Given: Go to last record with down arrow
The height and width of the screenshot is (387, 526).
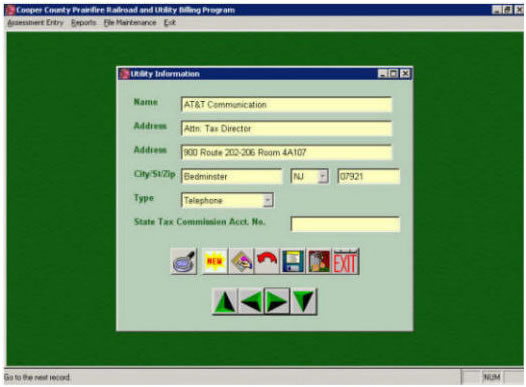Looking at the screenshot, I should (304, 301).
